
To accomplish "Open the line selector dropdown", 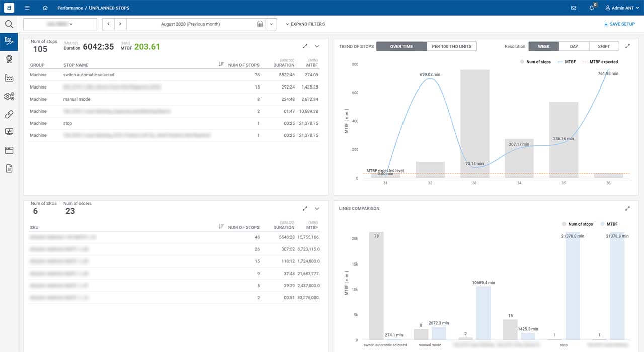I will [x=60, y=24].
